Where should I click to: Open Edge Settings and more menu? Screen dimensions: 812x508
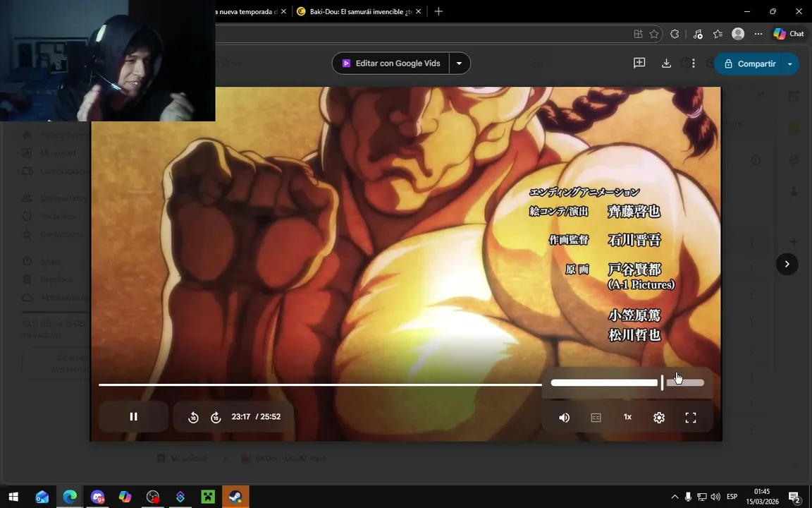[758, 34]
